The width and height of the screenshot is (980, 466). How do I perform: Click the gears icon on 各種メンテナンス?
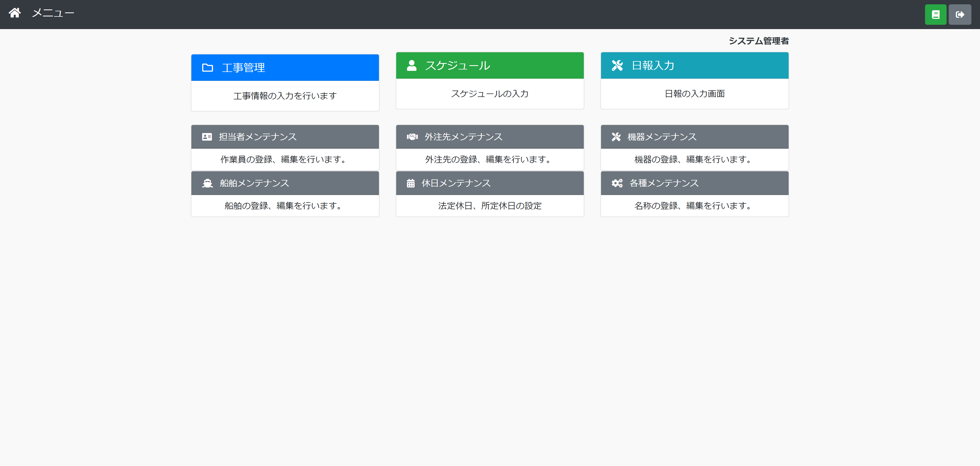click(617, 183)
